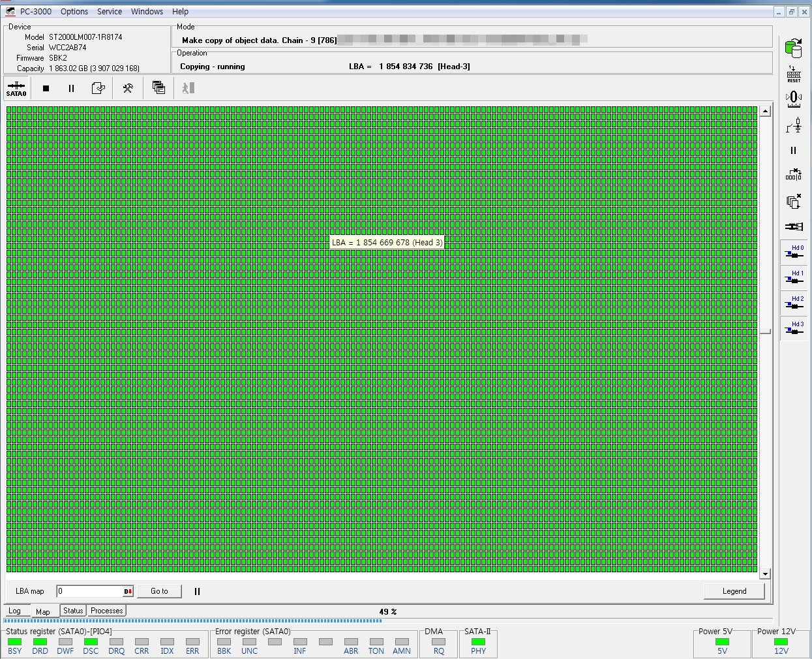Screen dimensions: 812x659
Task: Click the IDX status indicator
Action: [x=167, y=642]
